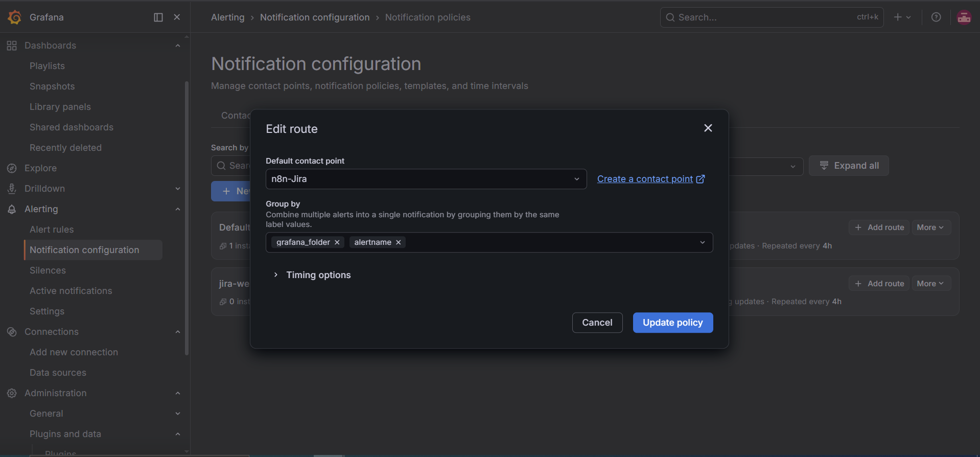This screenshot has height=457, width=980.
Task: Click the Alerting breadcrumb link
Action: pos(228,17)
